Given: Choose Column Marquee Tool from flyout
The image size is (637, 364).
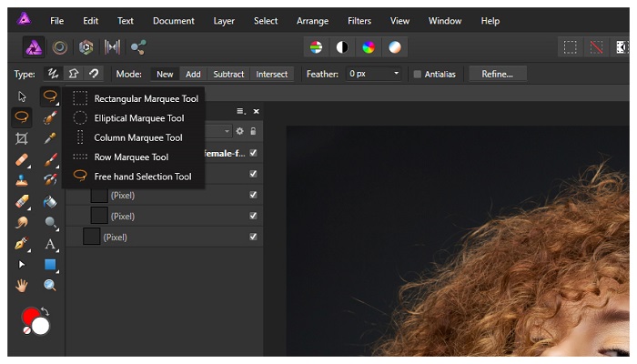Looking at the screenshot, I should tap(134, 137).
